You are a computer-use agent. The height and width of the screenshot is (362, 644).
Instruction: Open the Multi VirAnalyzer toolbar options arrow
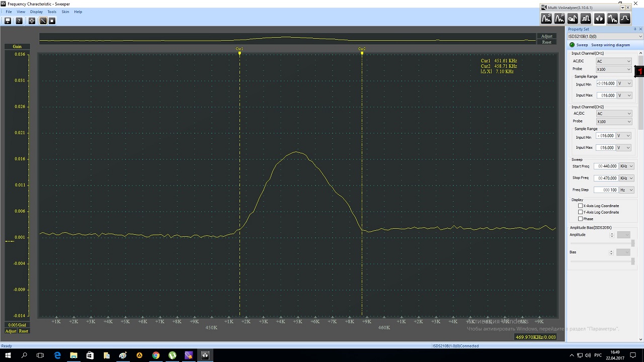[623, 8]
